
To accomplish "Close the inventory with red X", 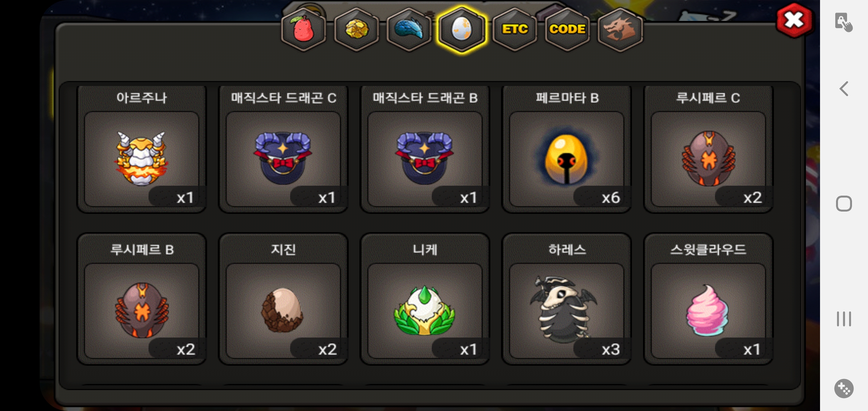I will tap(794, 20).
